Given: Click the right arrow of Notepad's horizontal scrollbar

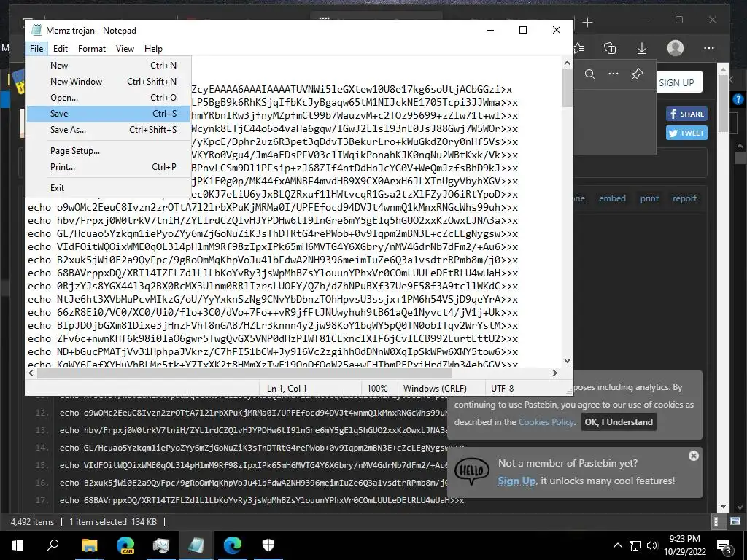Looking at the screenshot, I should [x=555, y=373].
